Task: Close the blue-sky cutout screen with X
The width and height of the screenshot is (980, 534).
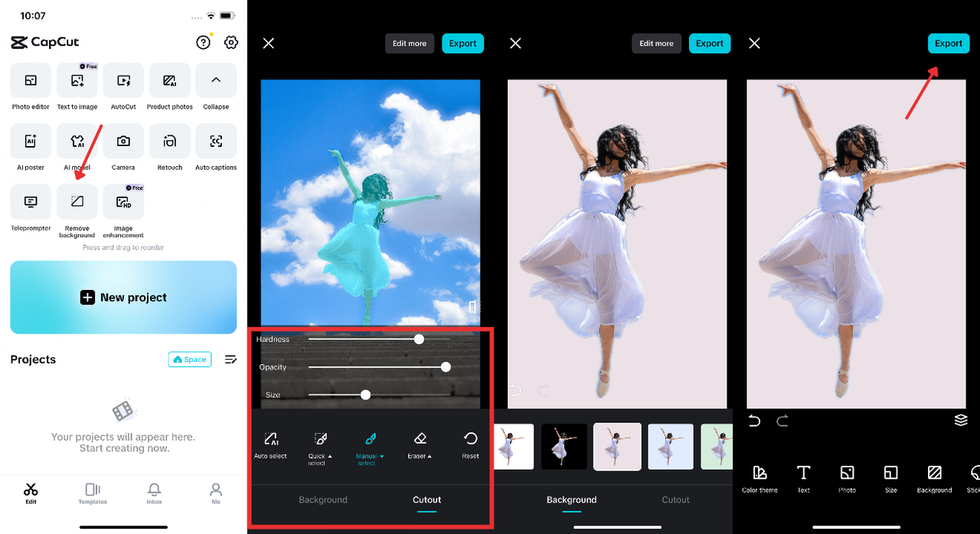Action: (269, 44)
